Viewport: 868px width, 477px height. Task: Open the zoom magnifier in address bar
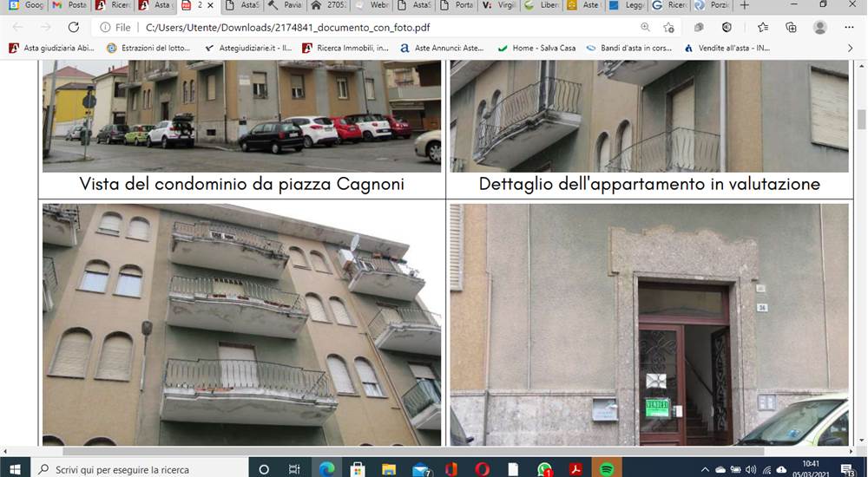click(x=646, y=27)
